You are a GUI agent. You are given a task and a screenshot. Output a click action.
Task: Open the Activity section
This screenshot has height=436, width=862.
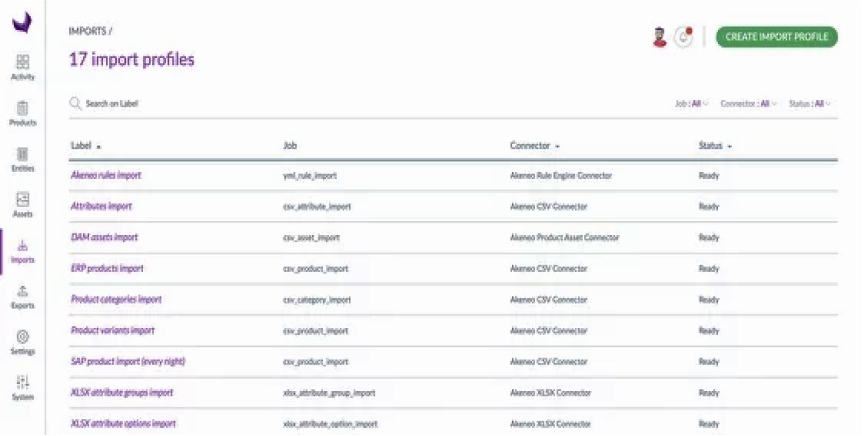click(x=23, y=68)
